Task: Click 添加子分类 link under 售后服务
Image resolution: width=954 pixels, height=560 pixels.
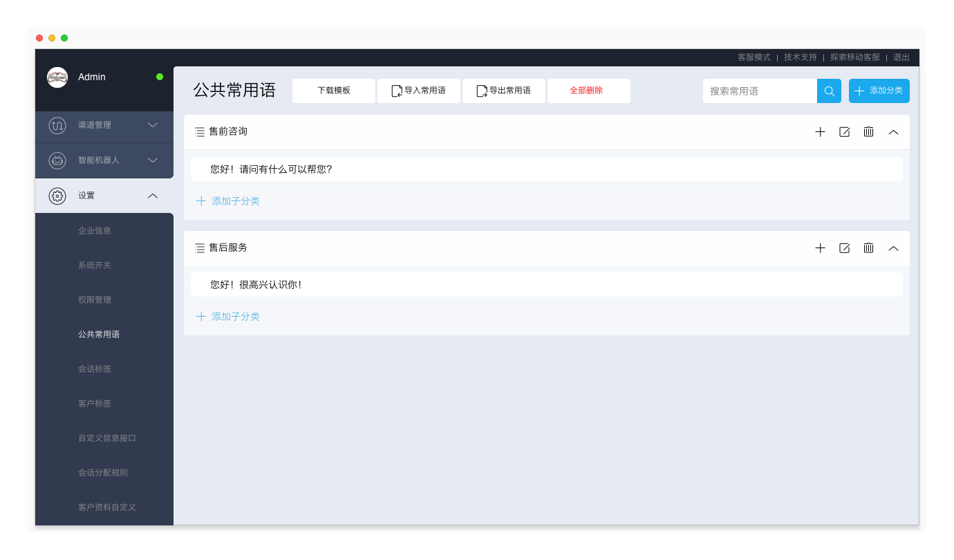Action: click(x=236, y=317)
